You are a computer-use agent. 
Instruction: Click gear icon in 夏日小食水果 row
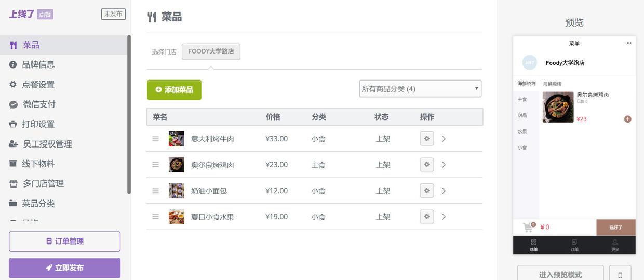click(x=427, y=217)
